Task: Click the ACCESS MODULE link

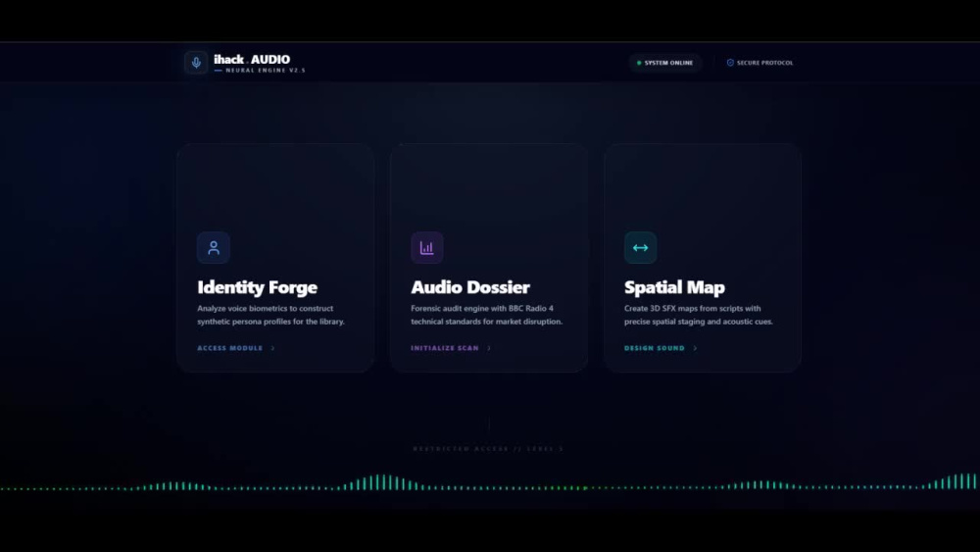Action: point(230,348)
